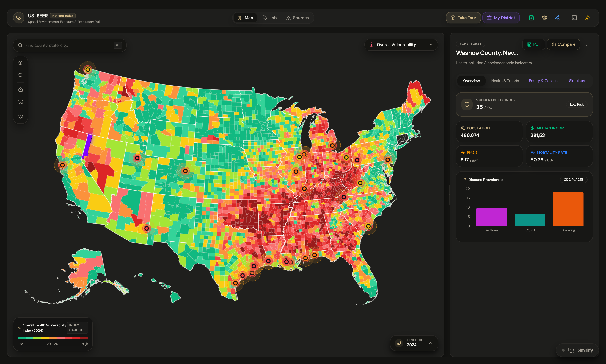
Task: Open the Simulator tab
Action: [x=577, y=81]
